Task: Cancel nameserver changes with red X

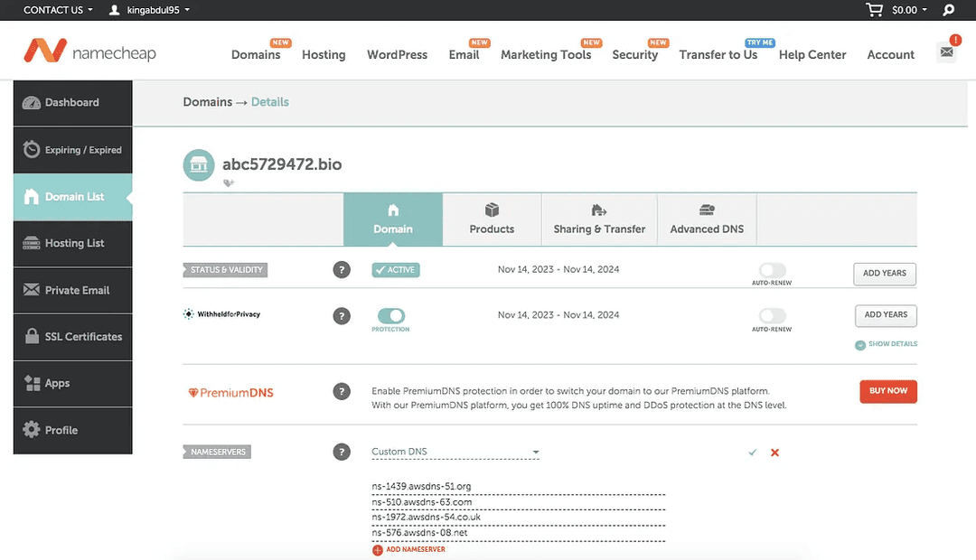Action: point(775,453)
